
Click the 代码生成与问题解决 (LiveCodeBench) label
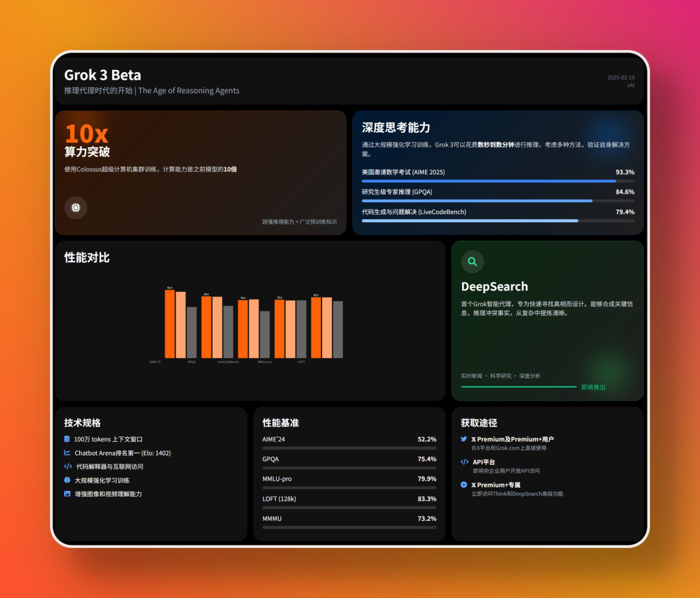tap(414, 211)
